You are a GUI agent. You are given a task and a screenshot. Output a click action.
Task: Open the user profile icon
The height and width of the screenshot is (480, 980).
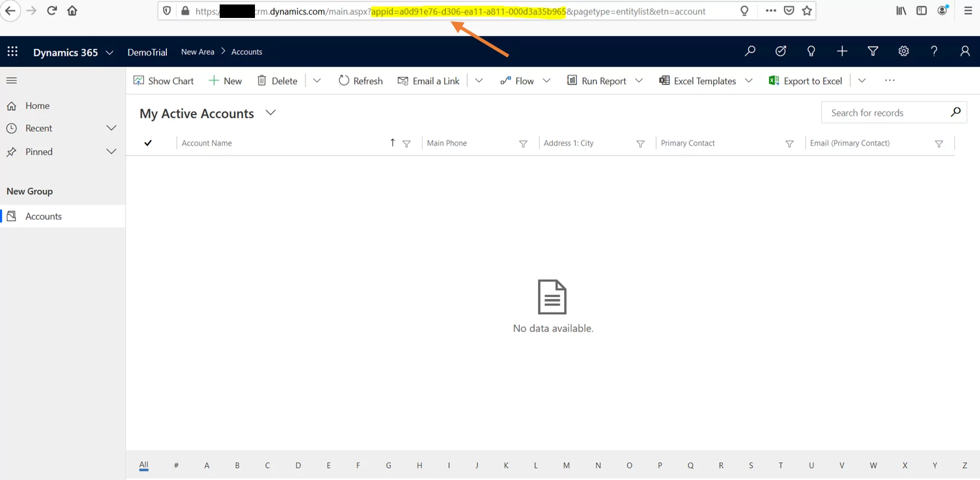(x=965, y=52)
